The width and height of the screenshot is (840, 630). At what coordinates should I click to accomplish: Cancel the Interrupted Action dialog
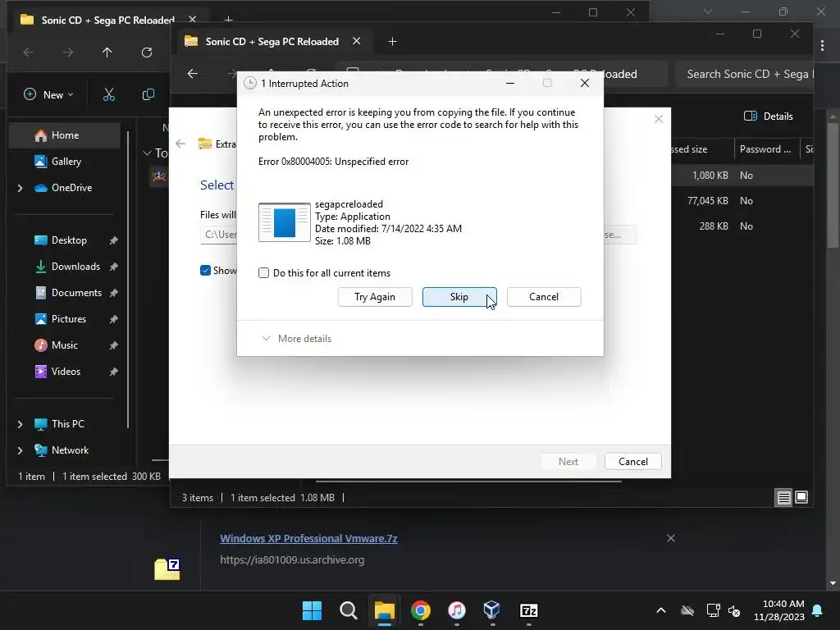coord(544,297)
